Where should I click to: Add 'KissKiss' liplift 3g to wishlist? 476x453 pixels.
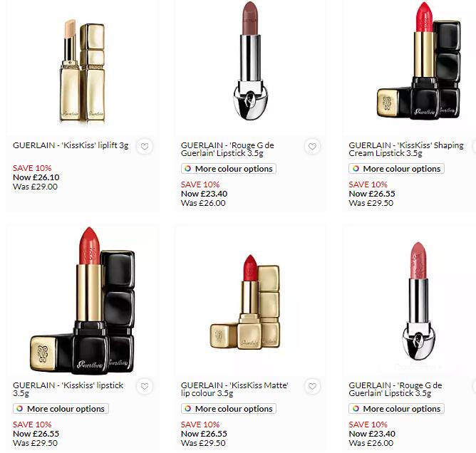pos(145,147)
